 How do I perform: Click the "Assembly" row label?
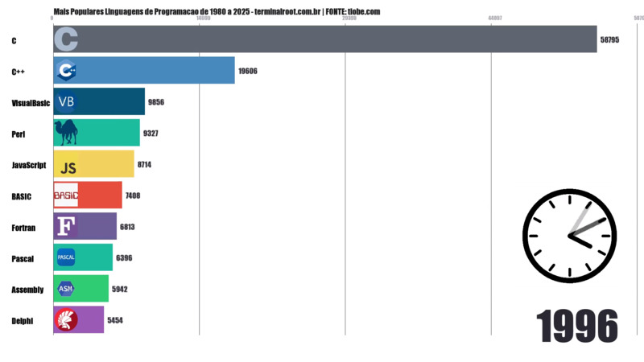click(27, 290)
